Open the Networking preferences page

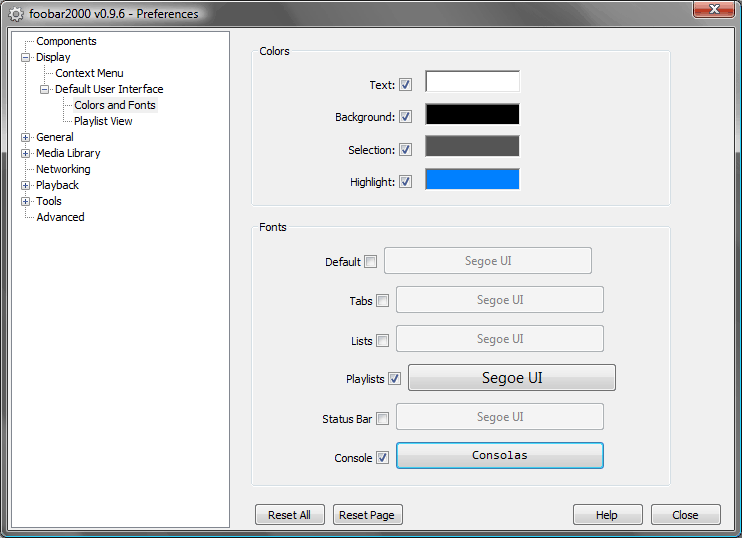coord(63,169)
